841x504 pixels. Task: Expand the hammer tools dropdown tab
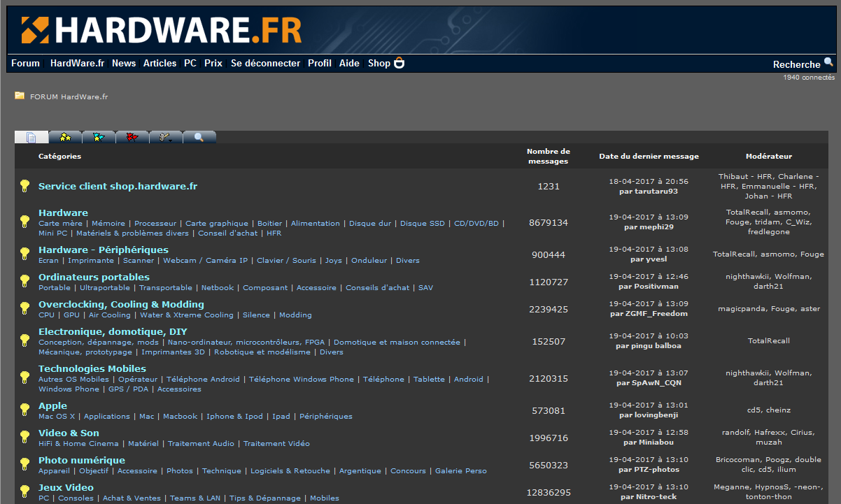[166, 137]
